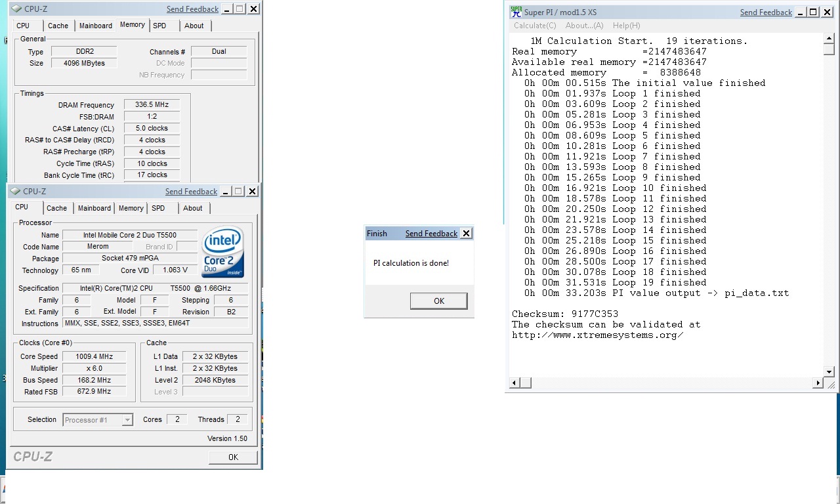This screenshot has height=504, width=840.
Task: Close the Finish dialog with the X button
Action: click(x=466, y=234)
